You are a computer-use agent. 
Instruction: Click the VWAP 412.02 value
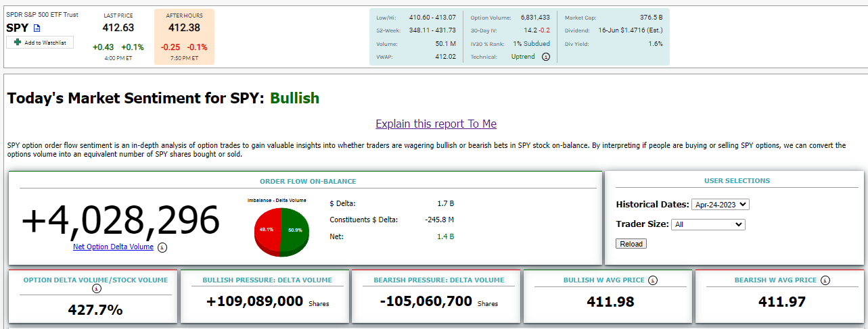446,57
